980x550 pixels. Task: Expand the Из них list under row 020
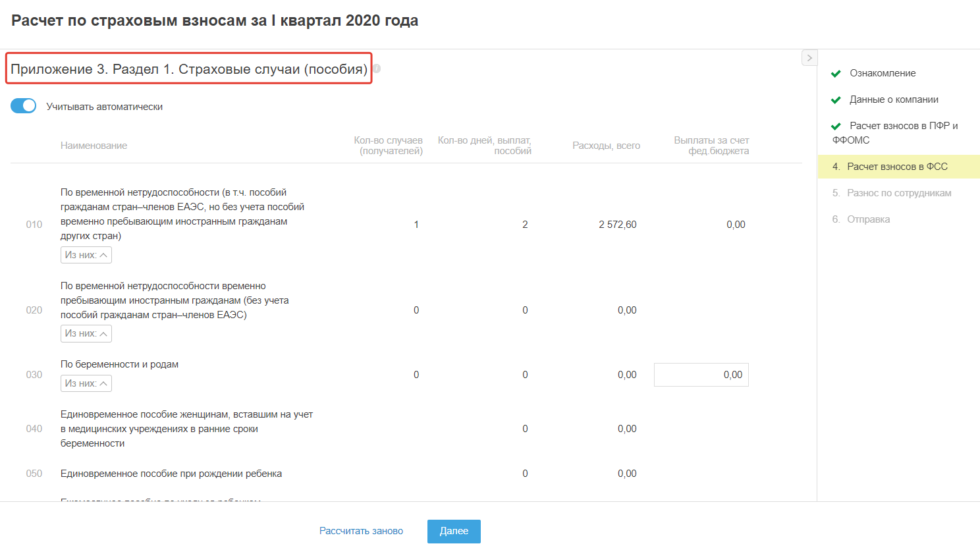86,333
